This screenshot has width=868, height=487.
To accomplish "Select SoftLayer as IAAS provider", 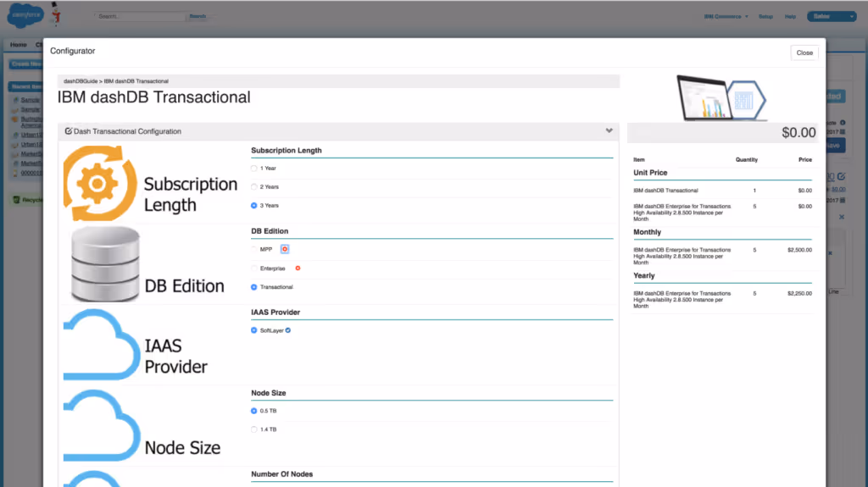I will click(x=253, y=330).
